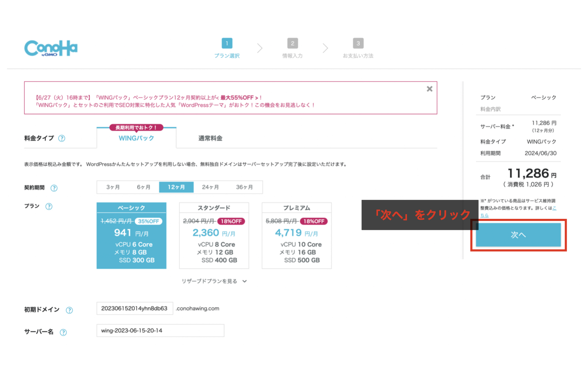Show help for 初期ドメイン
The image size is (588, 378).
(69, 310)
